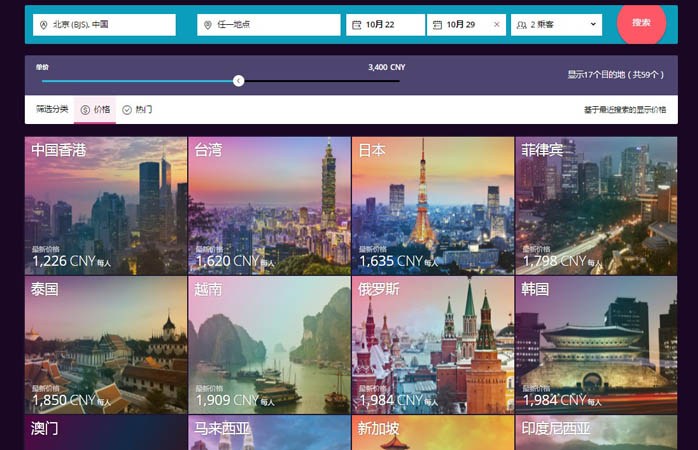This screenshot has width=698, height=450.
Task: Open the 韩国 destination card
Action: coord(596,345)
